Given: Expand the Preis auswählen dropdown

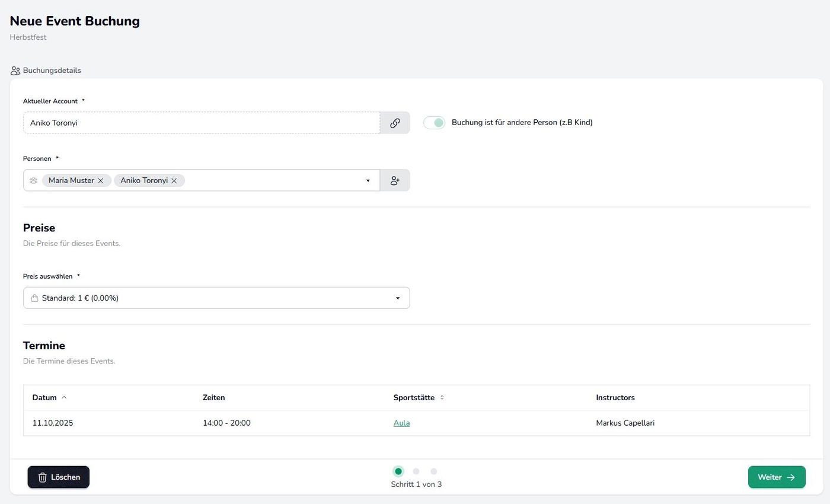Looking at the screenshot, I should pyautogui.click(x=398, y=298).
